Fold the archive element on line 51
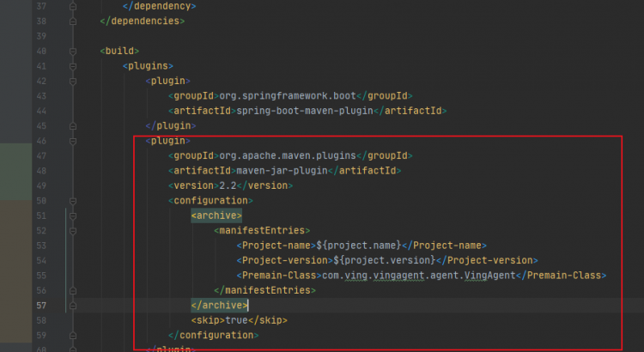This screenshot has width=644, height=352. (x=72, y=215)
